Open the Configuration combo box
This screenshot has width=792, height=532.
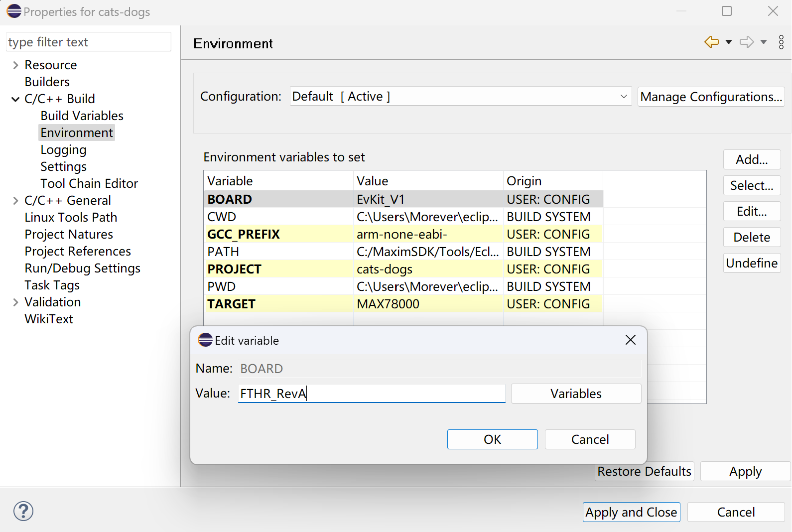[461, 96]
